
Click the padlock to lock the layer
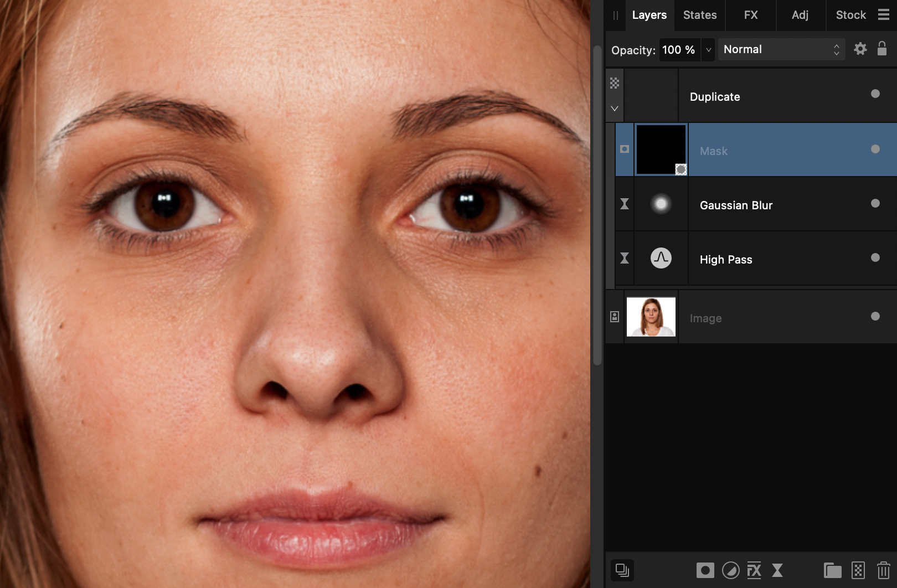click(x=881, y=49)
